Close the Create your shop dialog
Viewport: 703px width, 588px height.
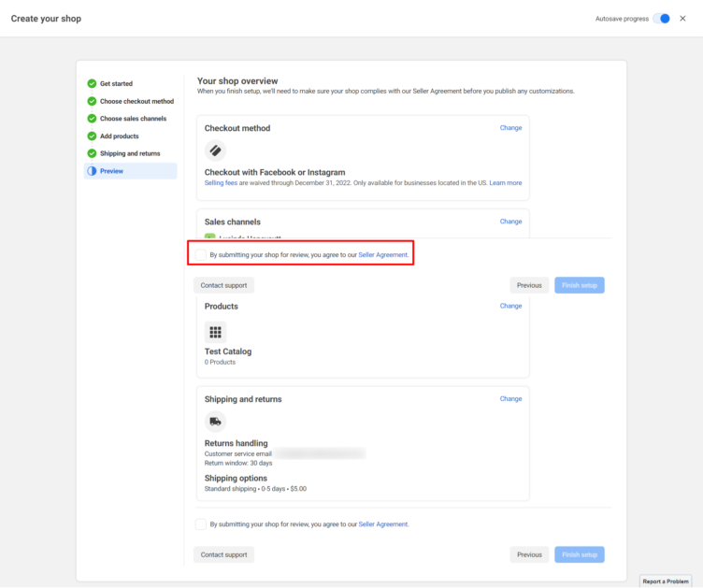(682, 19)
